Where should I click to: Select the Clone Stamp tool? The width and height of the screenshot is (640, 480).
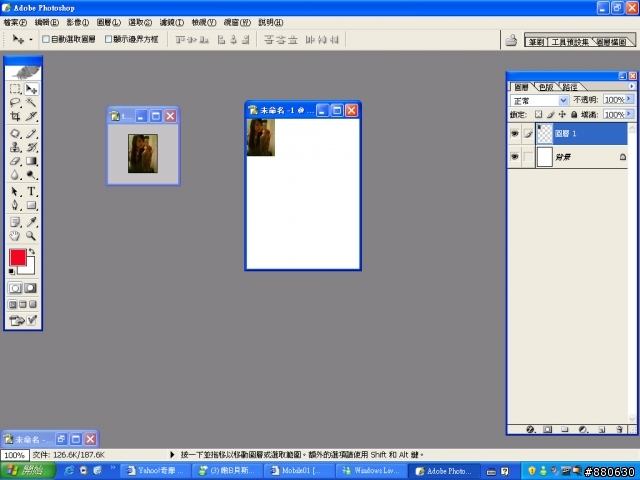coord(15,147)
